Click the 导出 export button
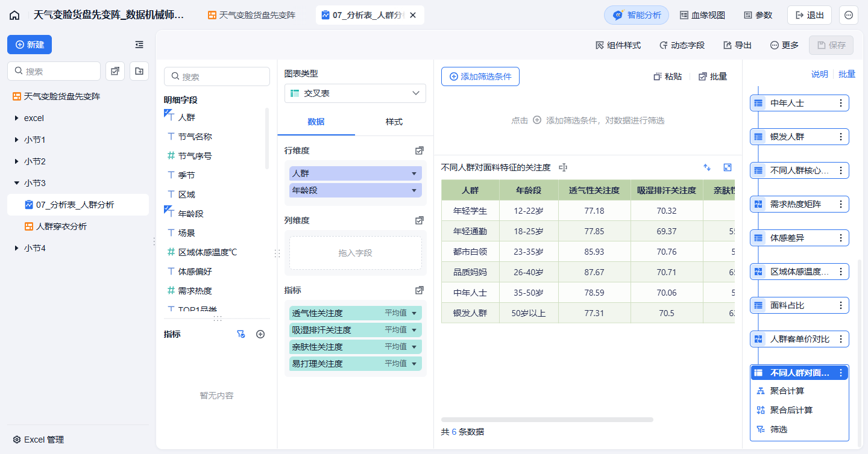 click(737, 45)
